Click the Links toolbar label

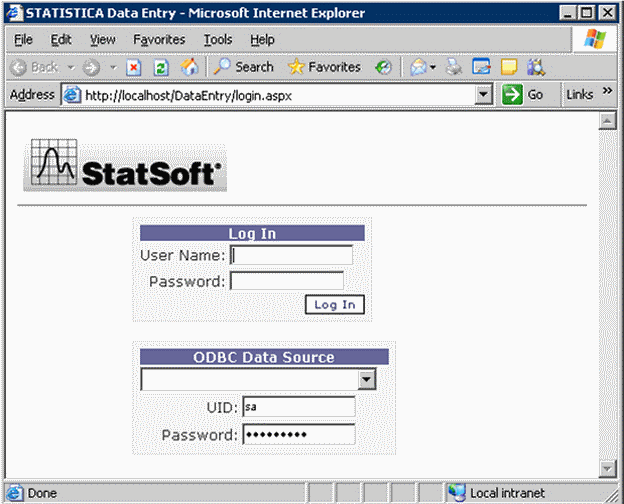pyautogui.click(x=579, y=95)
